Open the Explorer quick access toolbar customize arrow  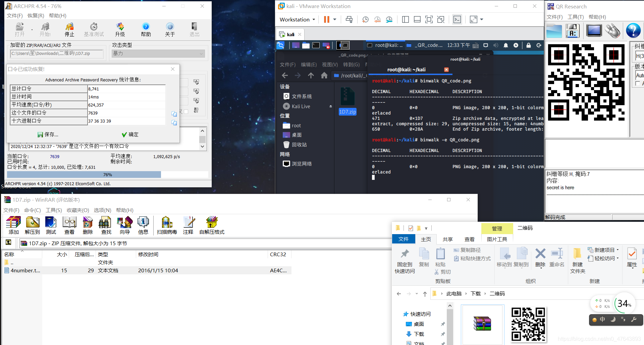(x=426, y=228)
